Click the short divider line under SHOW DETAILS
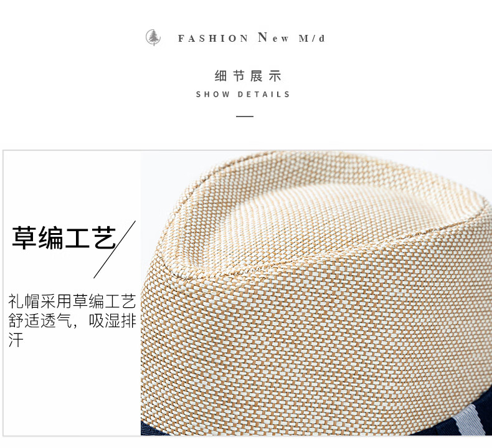This screenshot has height=448, width=492. pos(245,116)
